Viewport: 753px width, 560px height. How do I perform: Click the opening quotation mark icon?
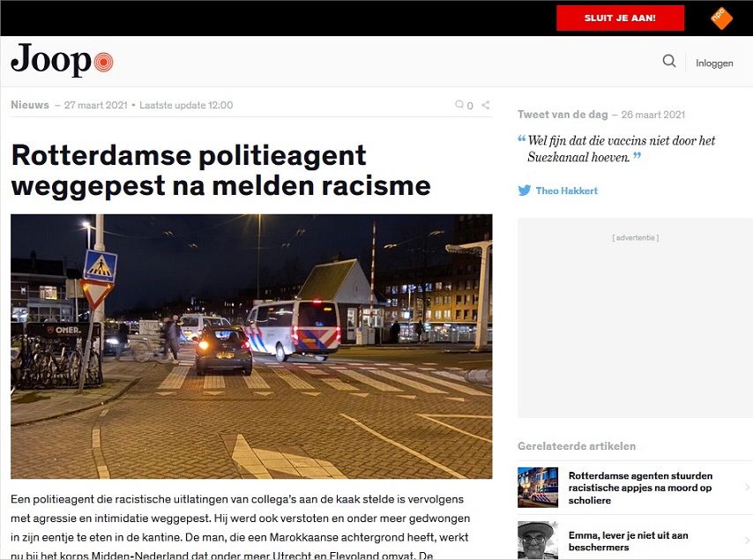click(521, 138)
